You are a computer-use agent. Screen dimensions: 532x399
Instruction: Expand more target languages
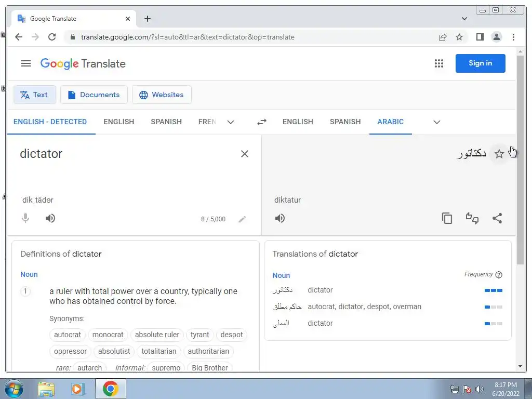(437, 122)
